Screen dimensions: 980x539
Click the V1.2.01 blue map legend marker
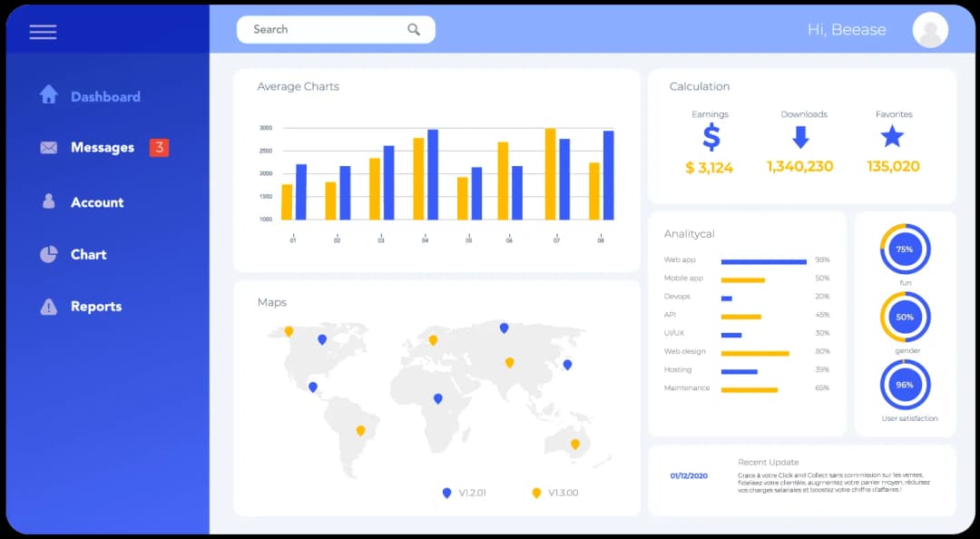coord(446,493)
